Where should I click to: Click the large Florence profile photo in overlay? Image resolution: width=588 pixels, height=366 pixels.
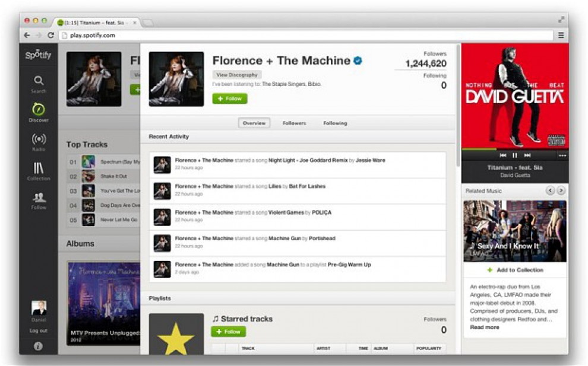click(x=176, y=79)
